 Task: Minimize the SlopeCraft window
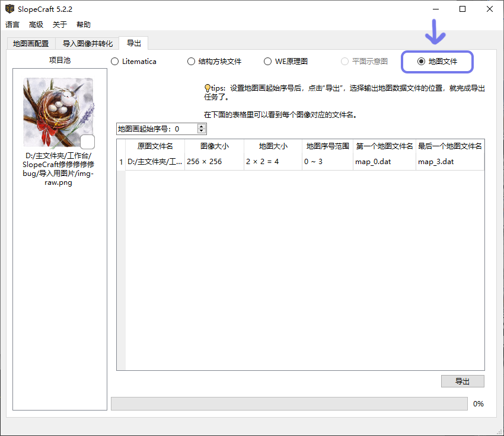tap(436, 9)
